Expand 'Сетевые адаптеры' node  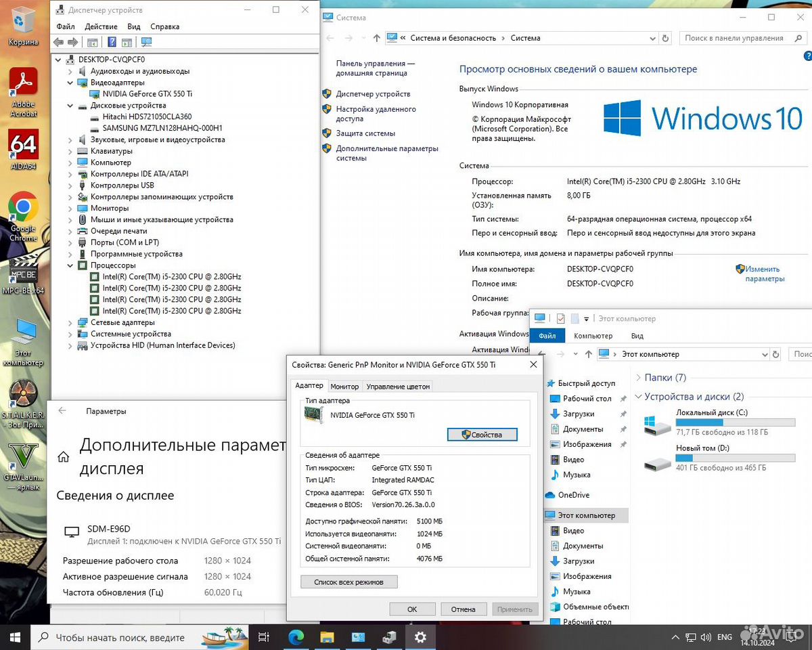(70, 323)
